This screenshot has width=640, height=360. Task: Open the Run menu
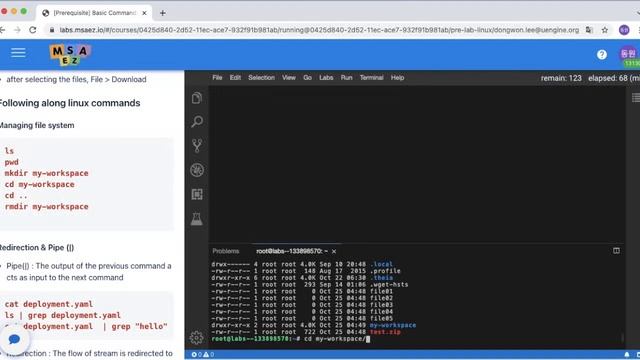[347, 78]
